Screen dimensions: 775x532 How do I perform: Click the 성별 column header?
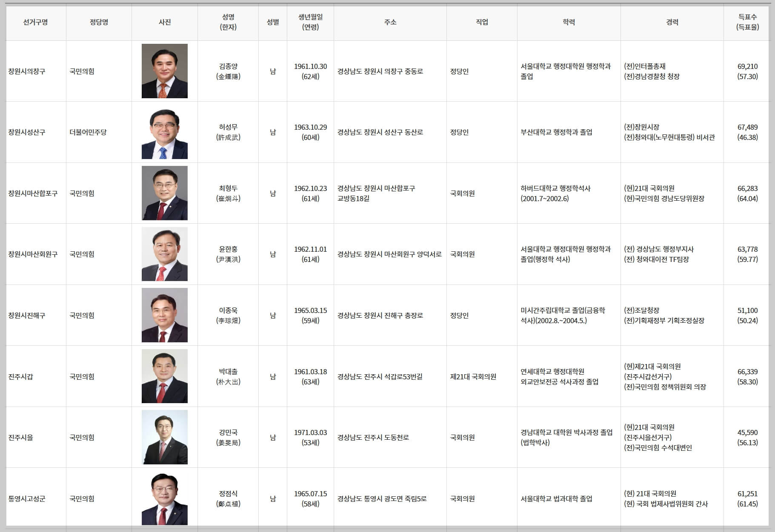[x=273, y=22]
